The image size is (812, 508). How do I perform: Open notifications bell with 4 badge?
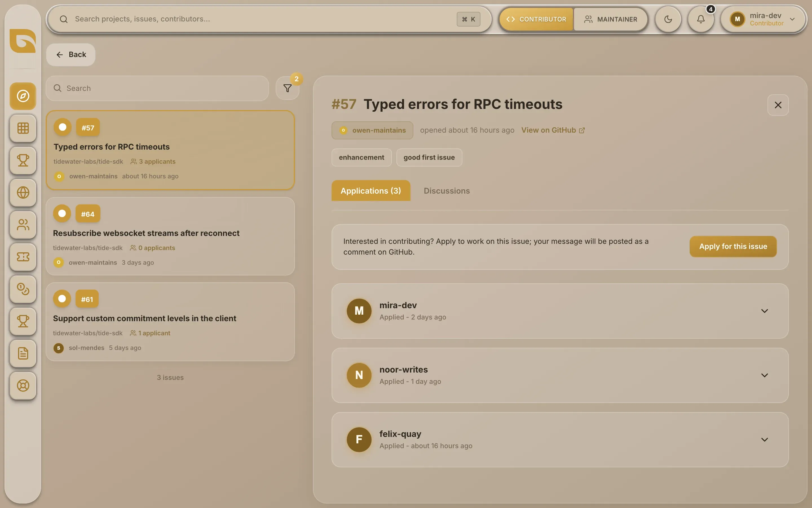[x=701, y=19]
